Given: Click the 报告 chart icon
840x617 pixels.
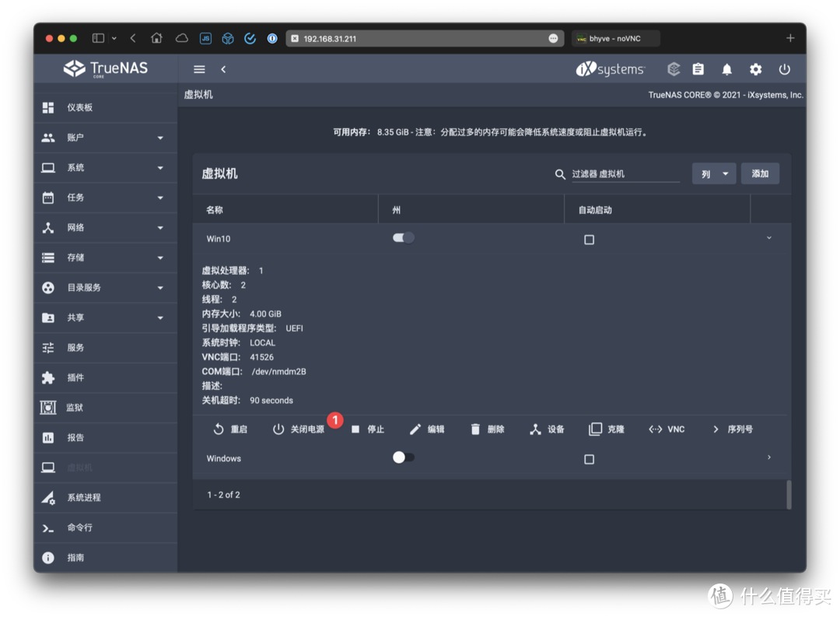Looking at the screenshot, I should click(x=48, y=438).
